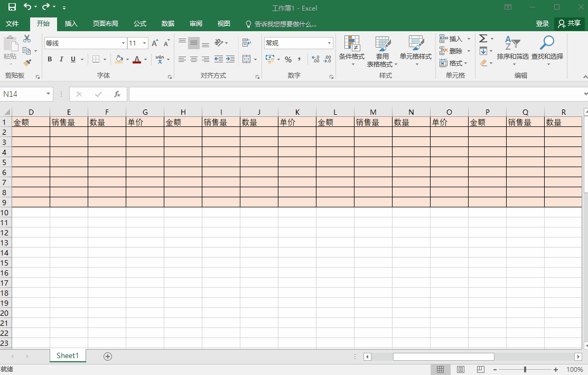This screenshot has height=375, width=588.
Task: Click the phonetic guide wén icon
Action: [x=160, y=59]
